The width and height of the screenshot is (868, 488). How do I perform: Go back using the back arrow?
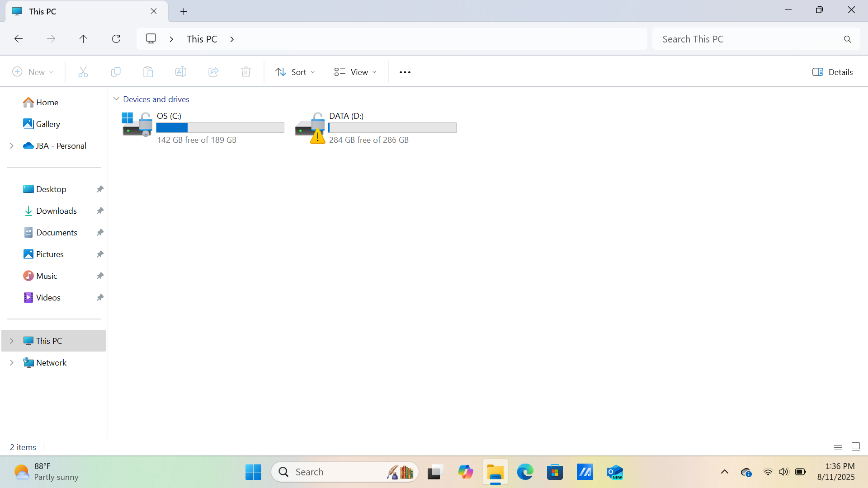tap(19, 39)
